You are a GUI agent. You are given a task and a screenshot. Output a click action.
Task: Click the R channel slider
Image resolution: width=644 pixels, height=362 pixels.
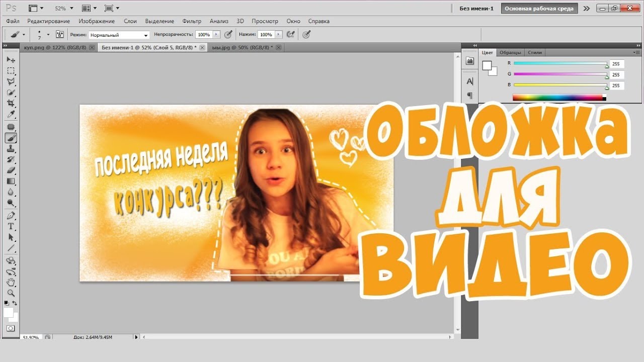[560, 63]
